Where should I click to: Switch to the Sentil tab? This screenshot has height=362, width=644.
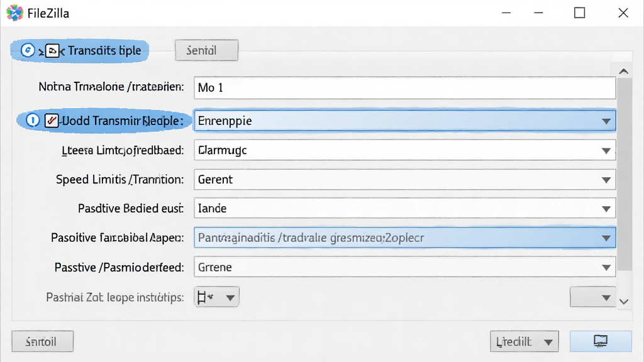206,50
